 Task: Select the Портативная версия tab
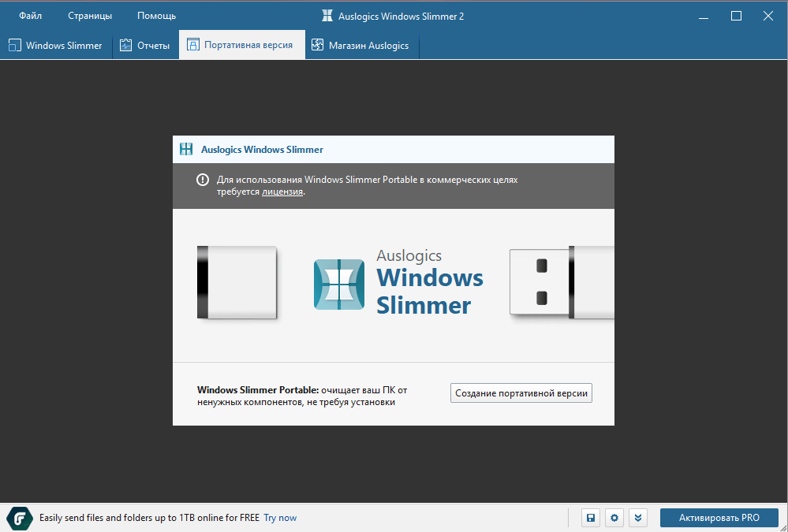(x=241, y=45)
